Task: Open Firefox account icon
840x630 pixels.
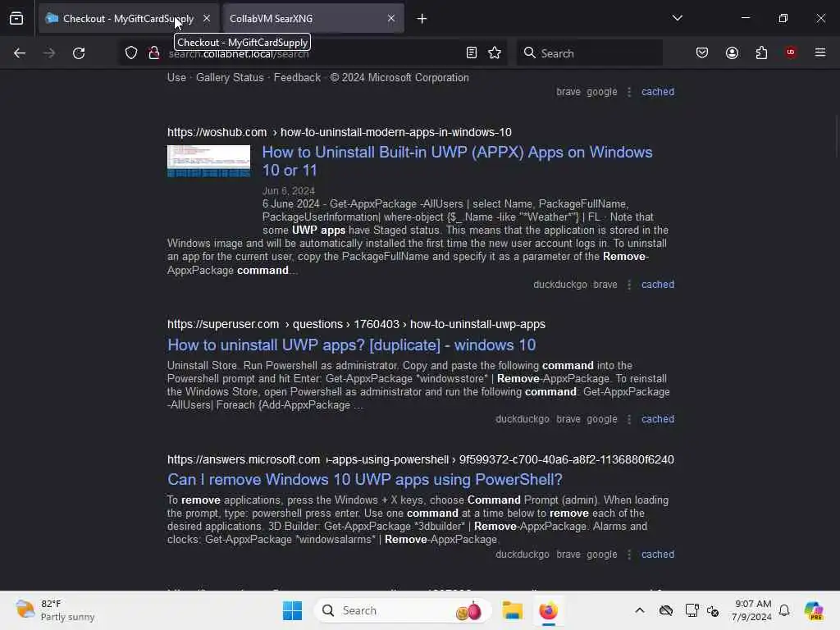Action: (732, 52)
